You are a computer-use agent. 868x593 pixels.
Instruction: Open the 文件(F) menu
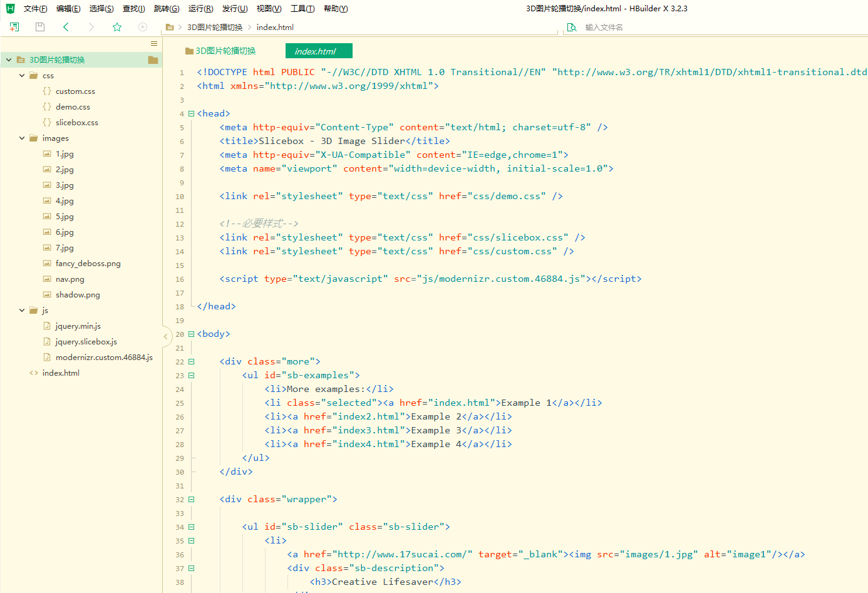point(36,9)
